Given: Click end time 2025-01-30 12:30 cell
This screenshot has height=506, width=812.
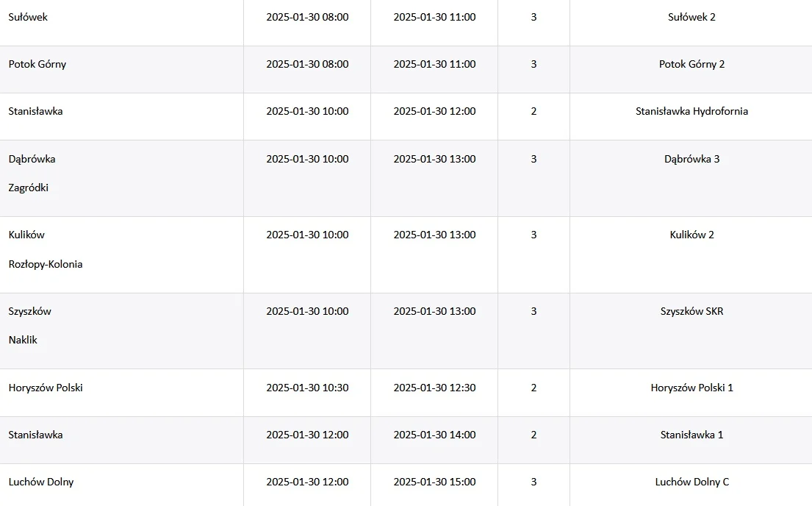Looking at the screenshot, I should click(x=434, y=393).
